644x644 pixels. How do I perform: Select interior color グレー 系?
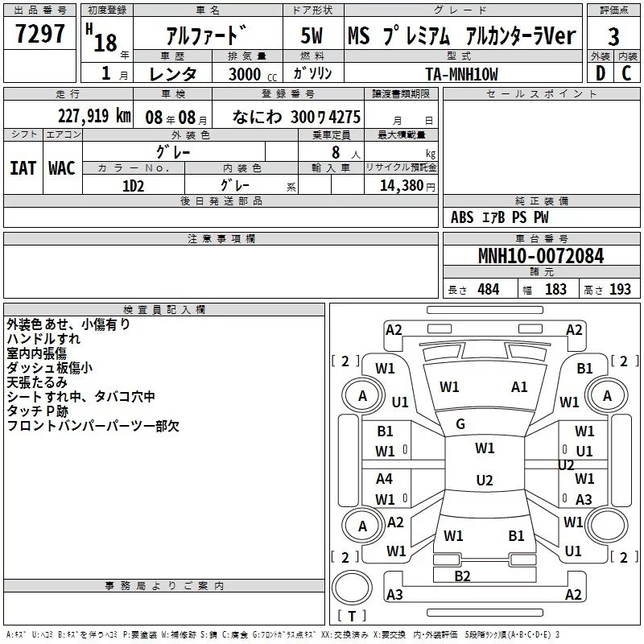(x=258, y=185)
